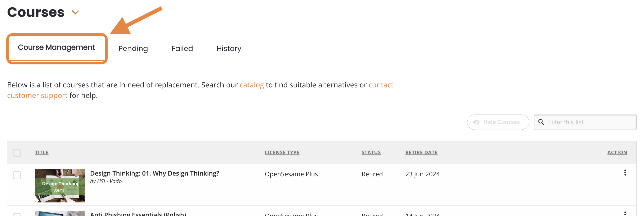The width and height of the screenshot is (644, 216).
Task: Open the contact customer support link
Action: (200, 90)
